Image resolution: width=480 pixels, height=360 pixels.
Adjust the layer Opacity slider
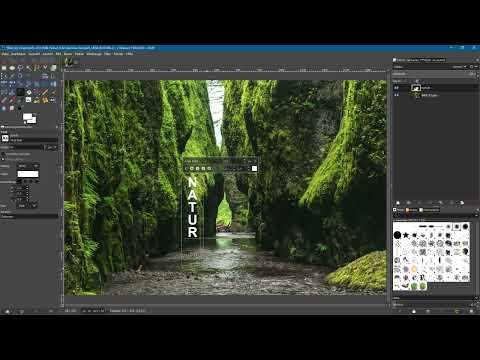coord(433,74)
